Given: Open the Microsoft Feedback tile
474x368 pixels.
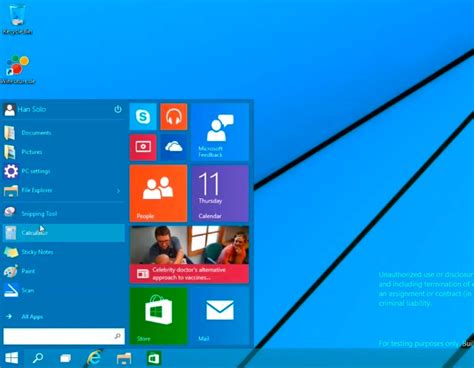Looking at the screenshot, I should click(220, 132).
